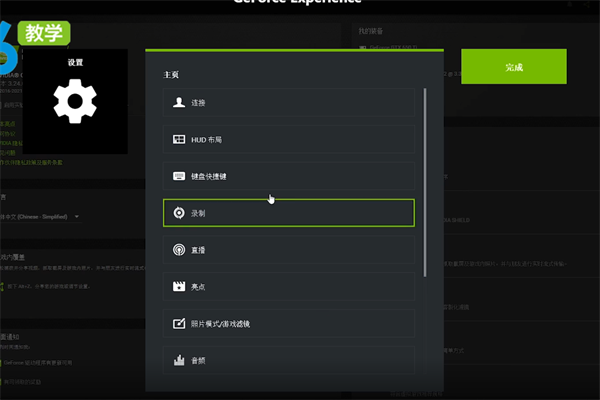Click the 直播 broadcast signal icon
This screenshot has height=400, width=600.
tap(179, 250)
